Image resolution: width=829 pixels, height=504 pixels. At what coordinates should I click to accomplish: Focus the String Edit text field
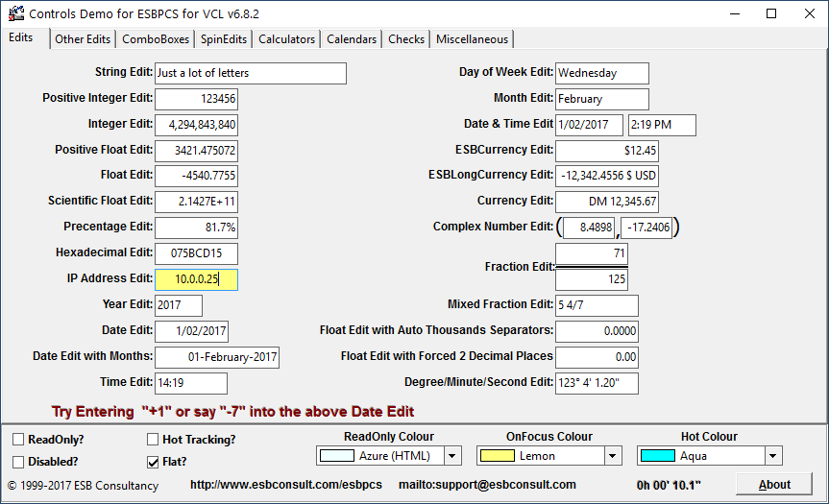click(250, 73)
